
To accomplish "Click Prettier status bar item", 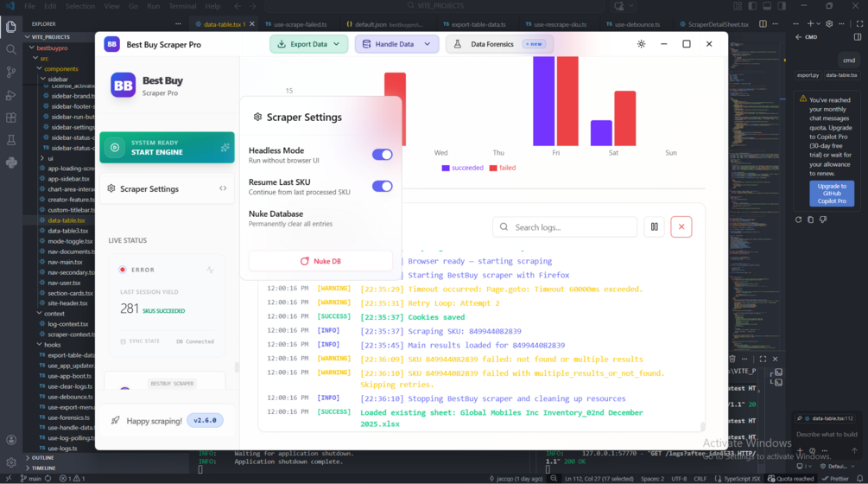I will 835,479.
